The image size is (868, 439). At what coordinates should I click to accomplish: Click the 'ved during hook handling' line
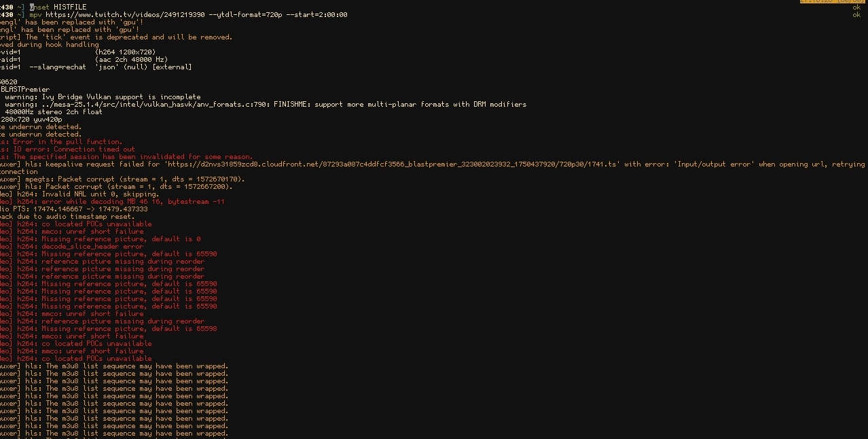click(x=50, y=45)
